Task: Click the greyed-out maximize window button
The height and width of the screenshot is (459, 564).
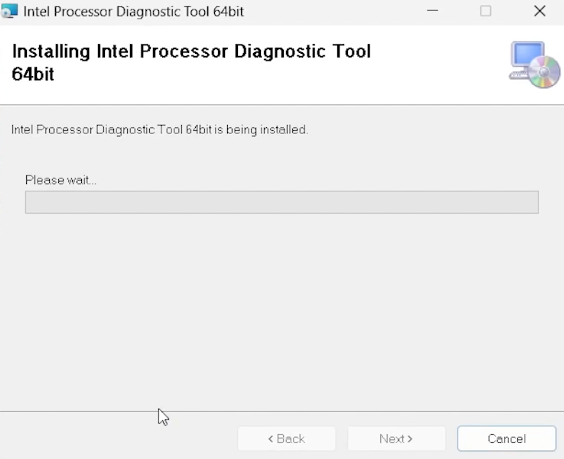Action: (486, 11)
